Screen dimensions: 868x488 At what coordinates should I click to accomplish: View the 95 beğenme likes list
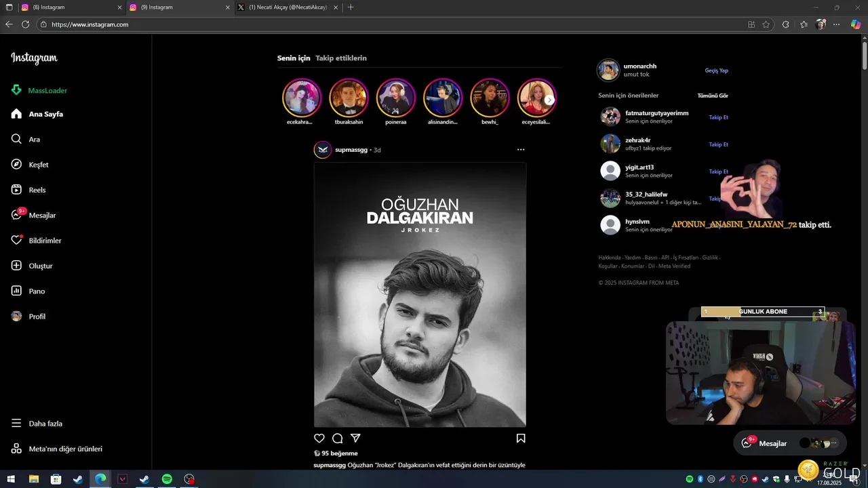point(339,453)
